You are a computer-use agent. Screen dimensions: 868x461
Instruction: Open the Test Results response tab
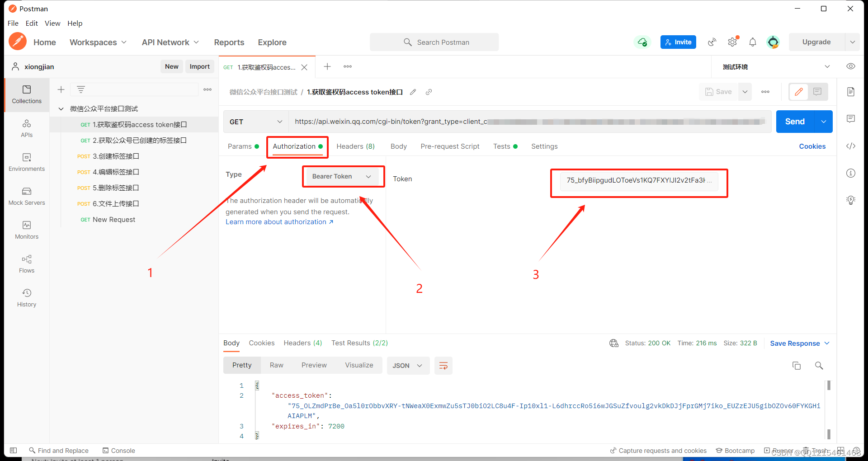click(359, 343)
